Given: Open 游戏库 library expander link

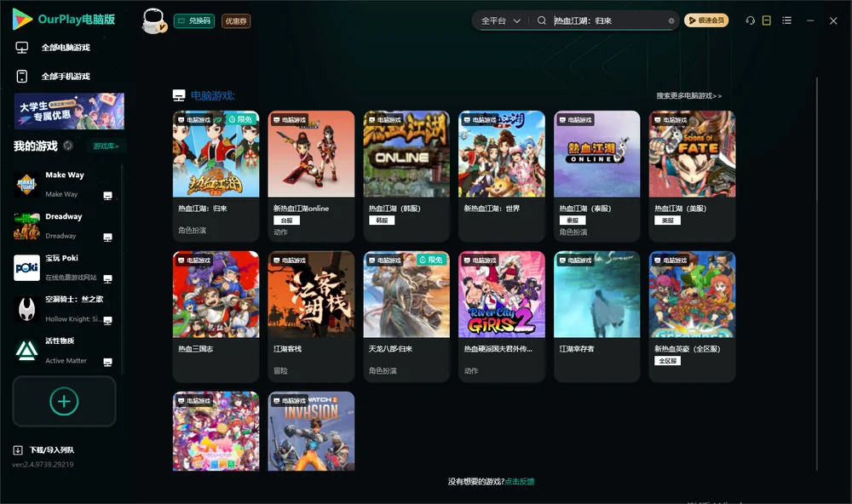Looking at the screenshot, I should [106, 146].
